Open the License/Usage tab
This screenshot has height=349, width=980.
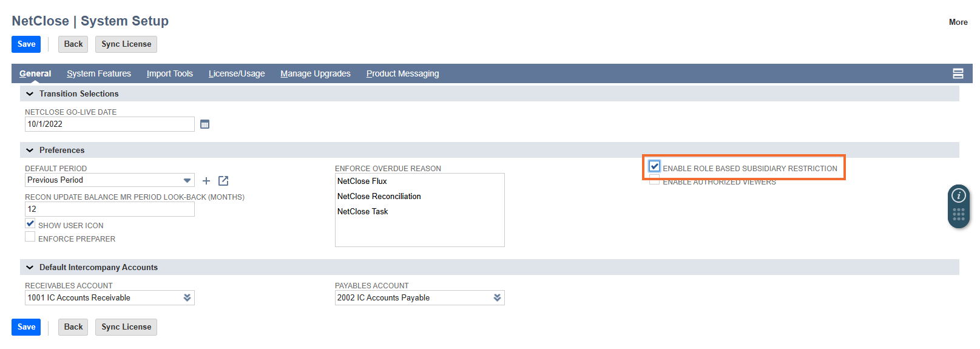pyautogui.click(x=237, y=73)
